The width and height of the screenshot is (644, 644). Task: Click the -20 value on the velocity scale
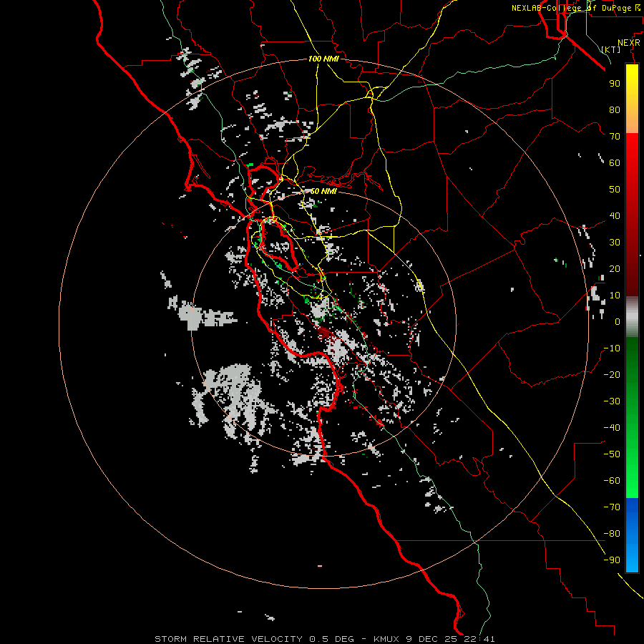click(x=612, y=375)
